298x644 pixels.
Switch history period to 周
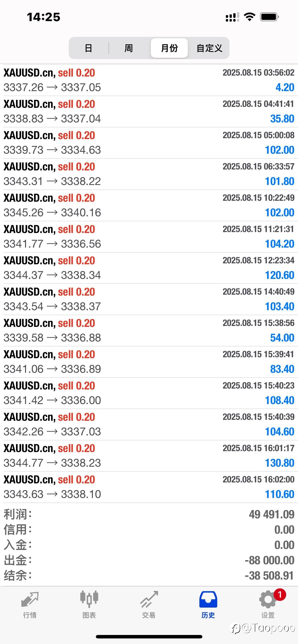pyautogui.click(x=129, y=48)
